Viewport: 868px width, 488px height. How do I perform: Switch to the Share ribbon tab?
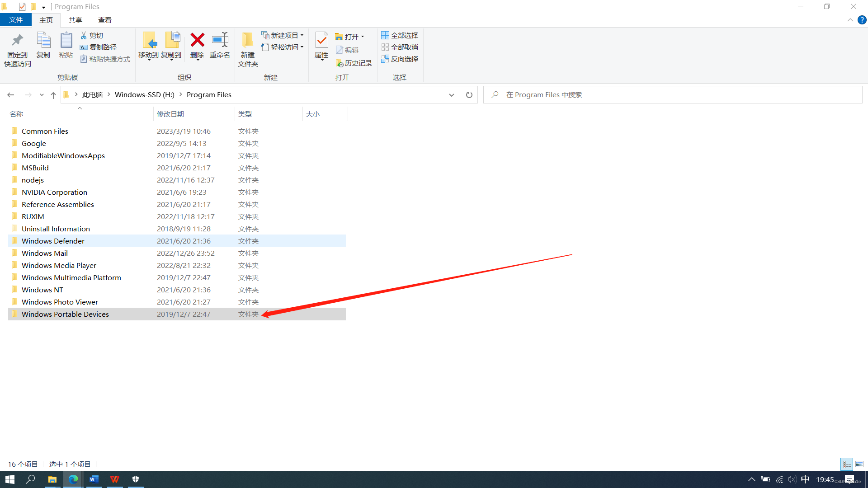pyautogui.click(x=75, y=20)
